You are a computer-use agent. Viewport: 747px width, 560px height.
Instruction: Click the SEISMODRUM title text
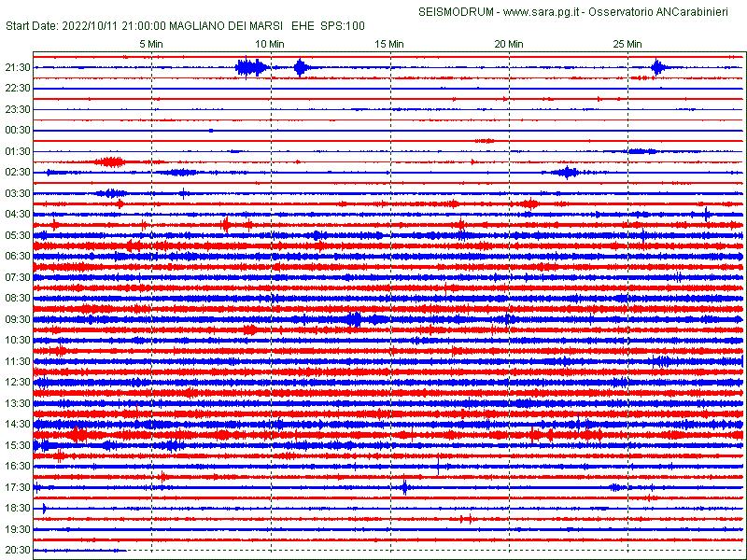coord(456,12)
